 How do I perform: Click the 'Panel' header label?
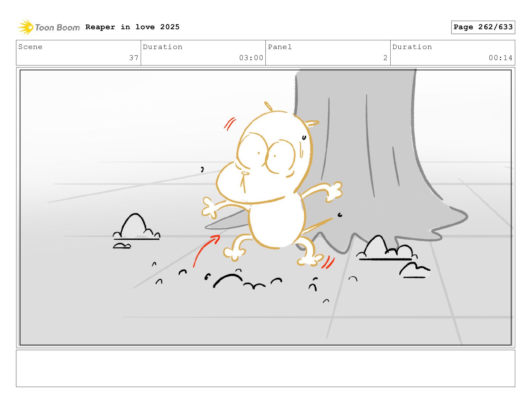280,47
